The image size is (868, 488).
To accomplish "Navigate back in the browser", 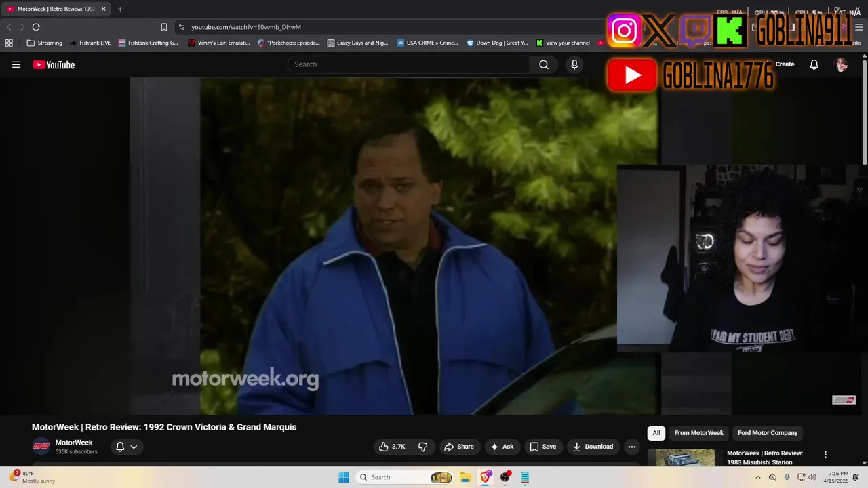I will pos(9,27).
